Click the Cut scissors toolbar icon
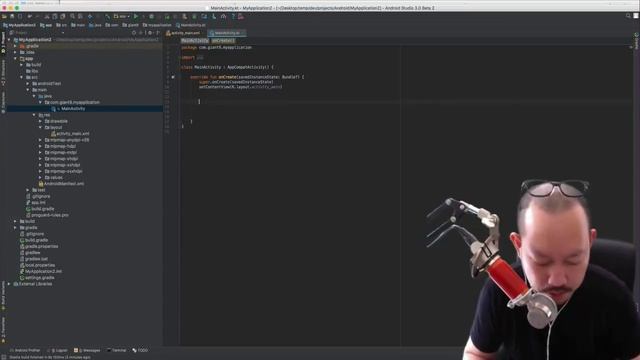The height and width of the screenshot is (360, 640). (x=47, y=16)
